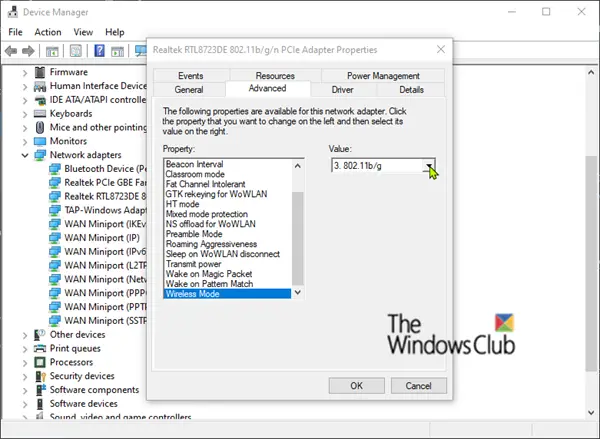This screenshot has width=600, height=439.
Task: Select the IDE ATA/ATAPI controllers icon
Action: [x=39, y=100]
